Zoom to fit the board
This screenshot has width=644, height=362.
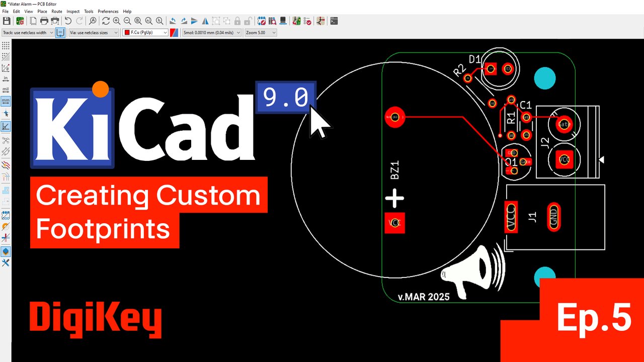tap(138, 21)
